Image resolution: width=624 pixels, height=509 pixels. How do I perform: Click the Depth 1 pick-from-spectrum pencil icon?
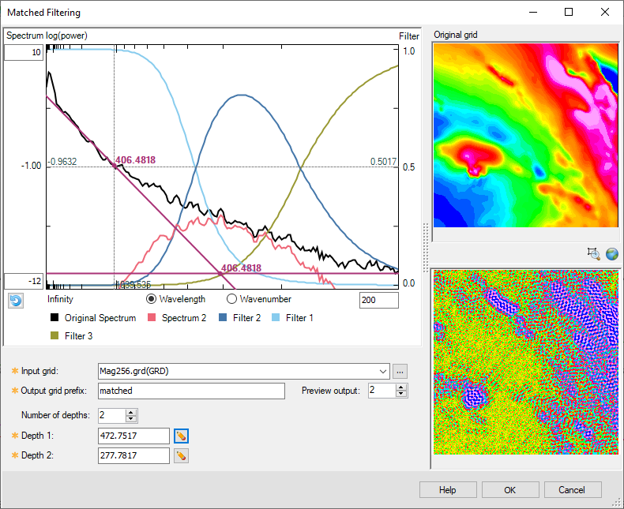[x=181, y=436]
